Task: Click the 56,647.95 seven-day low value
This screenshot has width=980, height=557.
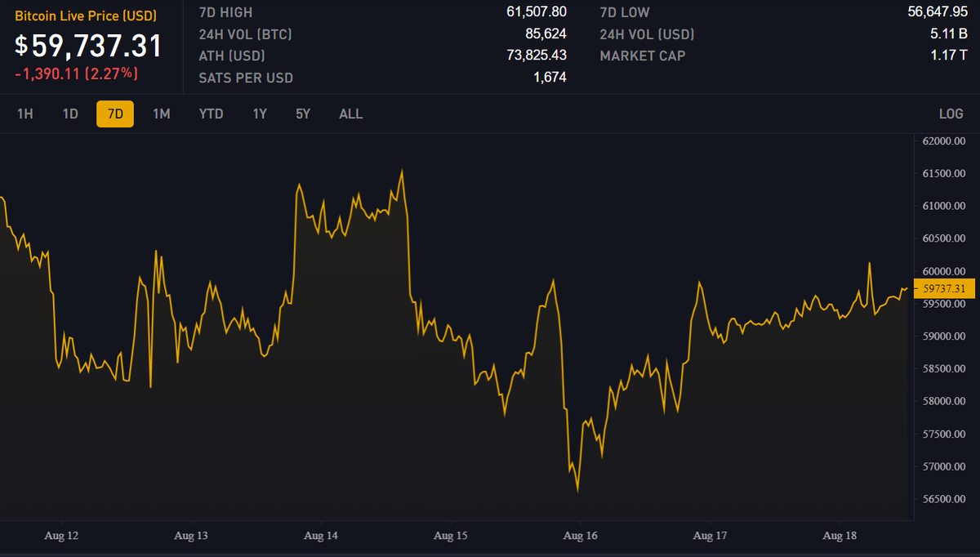Action: (938, 12)
